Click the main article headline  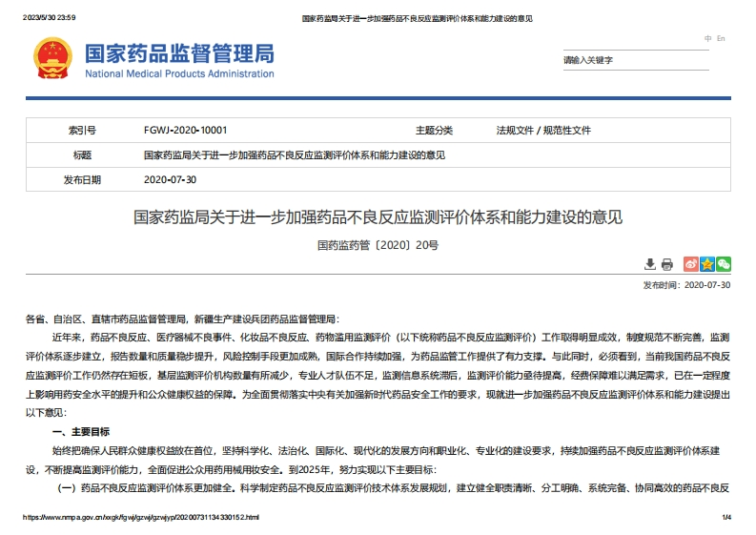coord(378,217)
